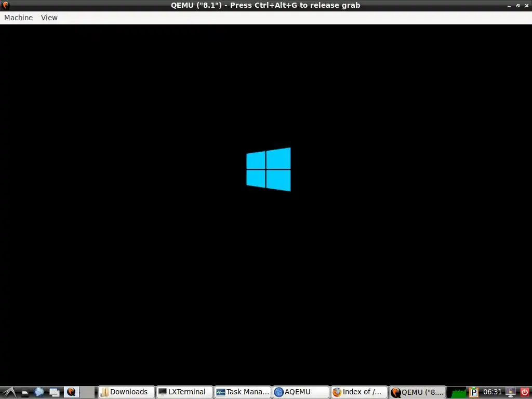The height and width of the screenshot is (399, 532).
Task: Click the show desktop windows icon
Action: (x=54, y=392)
